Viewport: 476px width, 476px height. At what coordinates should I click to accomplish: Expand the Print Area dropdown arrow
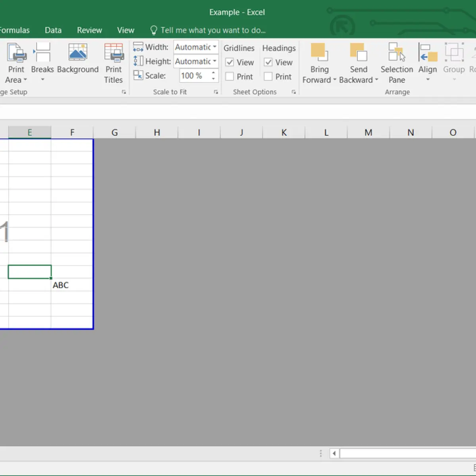coord(25,80)
